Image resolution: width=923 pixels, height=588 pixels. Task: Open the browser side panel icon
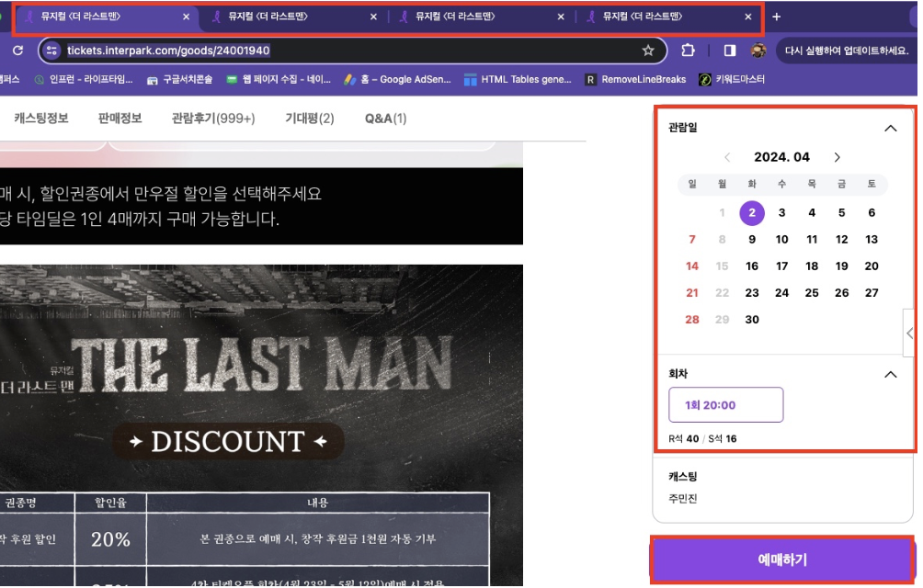pos(730,51)
